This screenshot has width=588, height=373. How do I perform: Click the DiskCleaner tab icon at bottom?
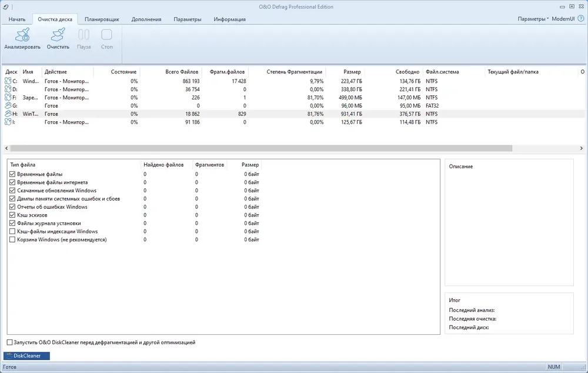(x=9, y=356)
